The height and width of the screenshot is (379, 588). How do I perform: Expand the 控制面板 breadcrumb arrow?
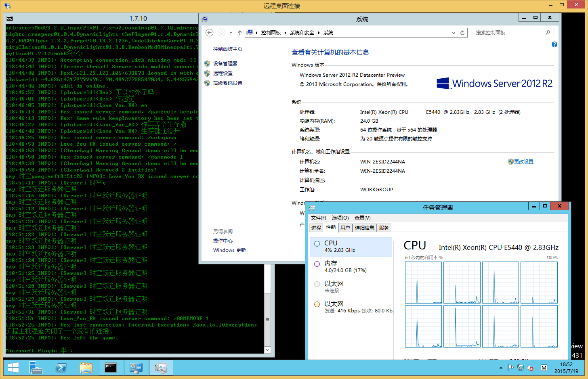pyautogui.click(x=285, y=33)
